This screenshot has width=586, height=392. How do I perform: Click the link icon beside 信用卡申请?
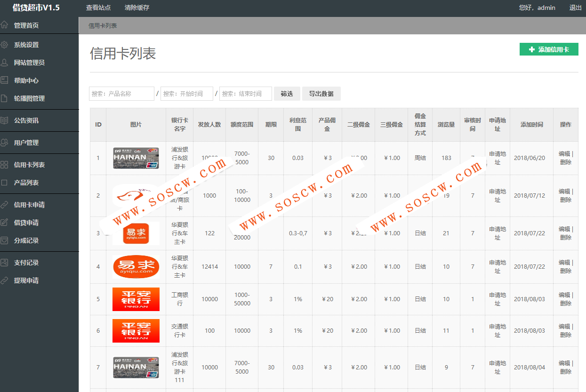pyautogui.click(x=5, y=205)
